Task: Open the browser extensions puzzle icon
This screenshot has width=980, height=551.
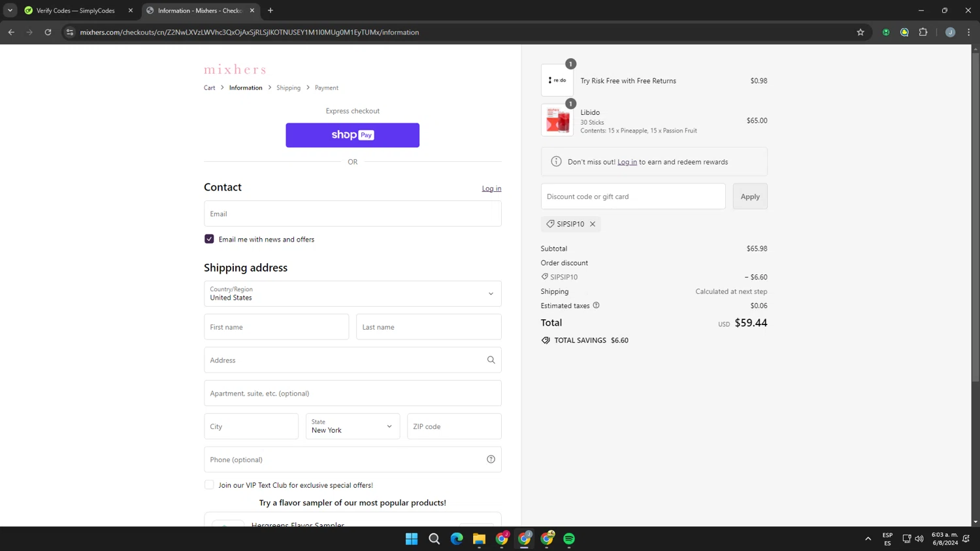Action: click(923, 32)
